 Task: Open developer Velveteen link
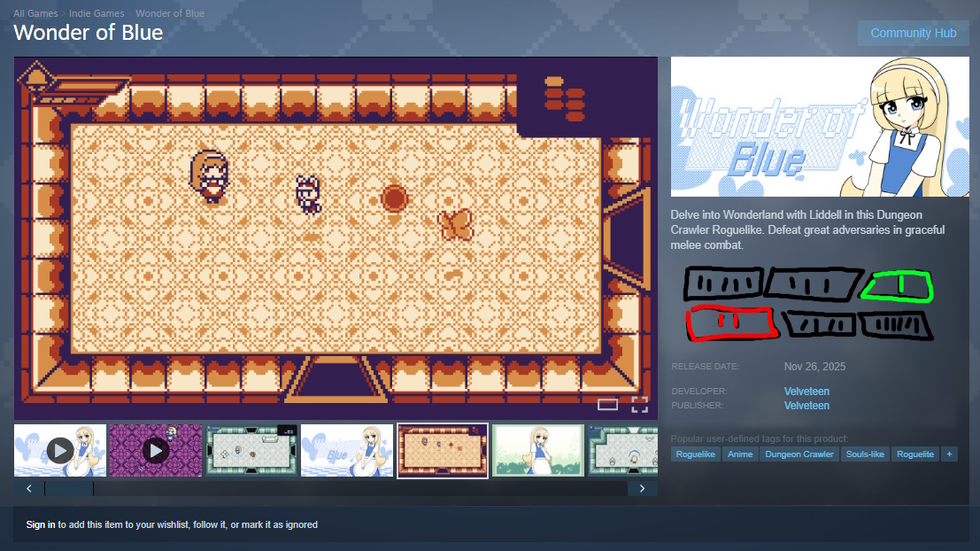806,391
